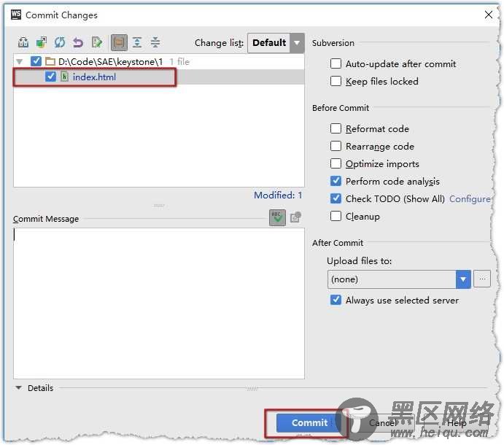Image resolution: width=504 pixels, height=445 pixels.
Task: Toggle the spell check commit message icon
Action: pos(277,217)
